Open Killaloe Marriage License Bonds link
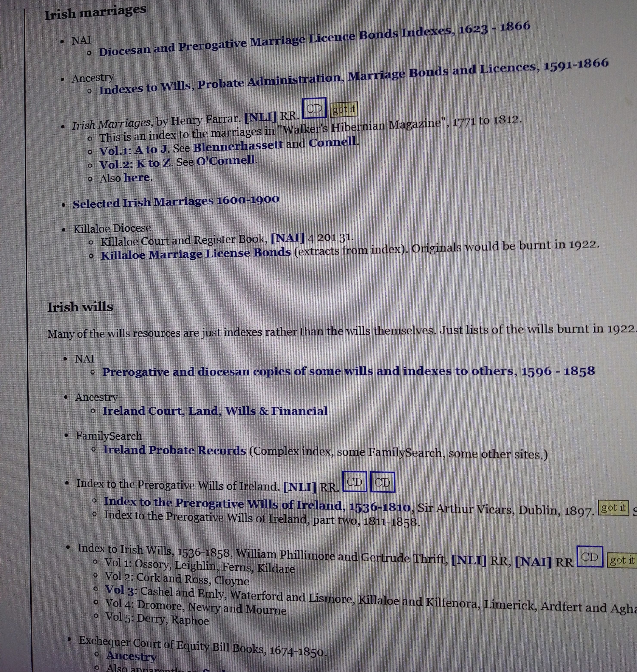 click(196, 253)
